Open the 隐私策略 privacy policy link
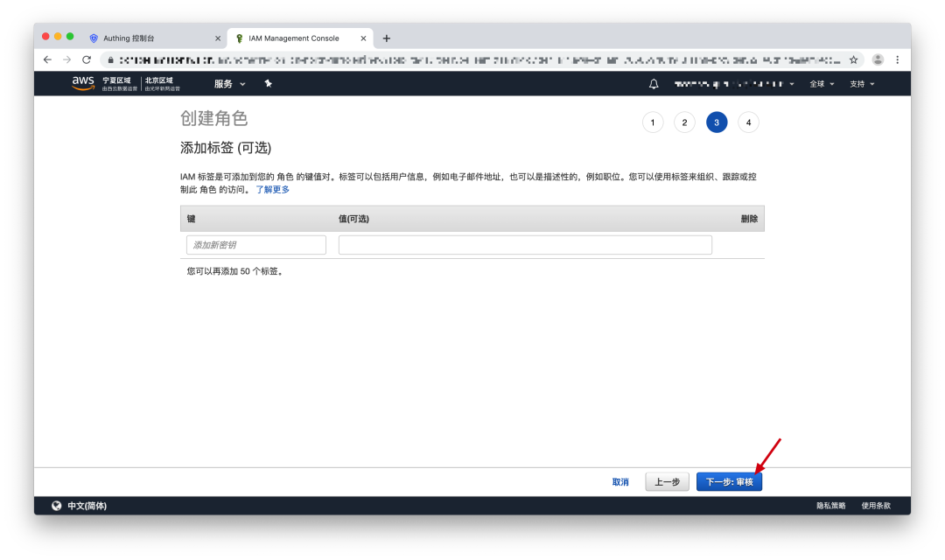This screenshot has width=945, height=560. point(831,506)
